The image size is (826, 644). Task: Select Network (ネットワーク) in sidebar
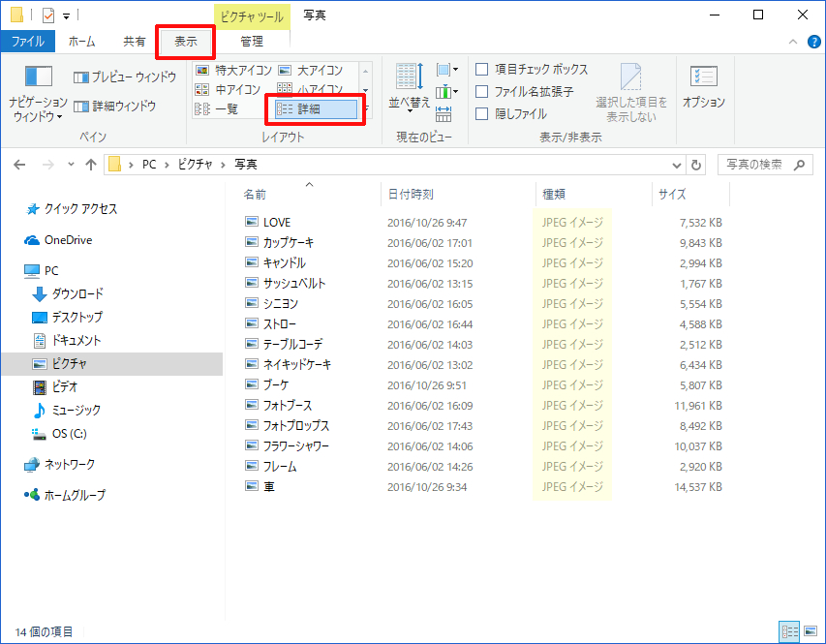59,464
